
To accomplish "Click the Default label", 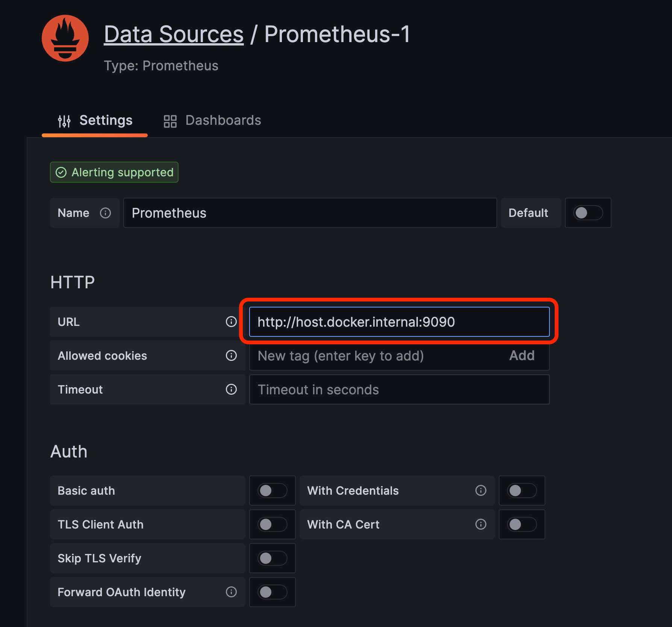I will coord(528,213).
